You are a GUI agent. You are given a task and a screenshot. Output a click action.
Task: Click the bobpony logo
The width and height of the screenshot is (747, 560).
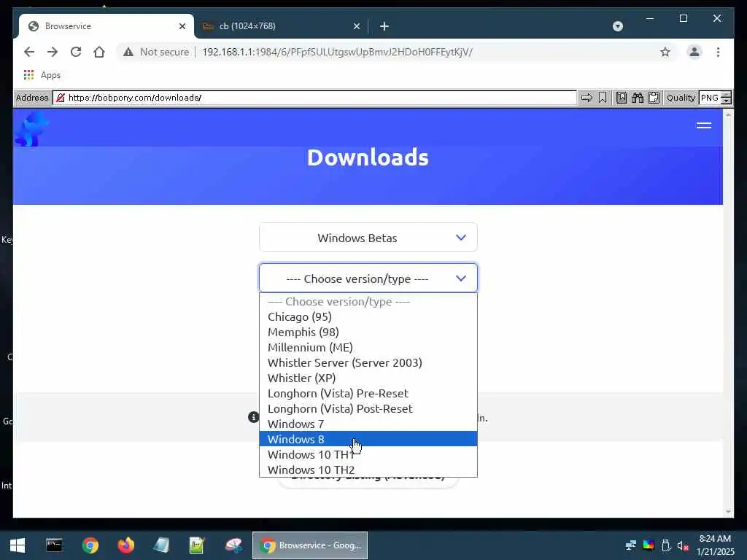[31, 128]
